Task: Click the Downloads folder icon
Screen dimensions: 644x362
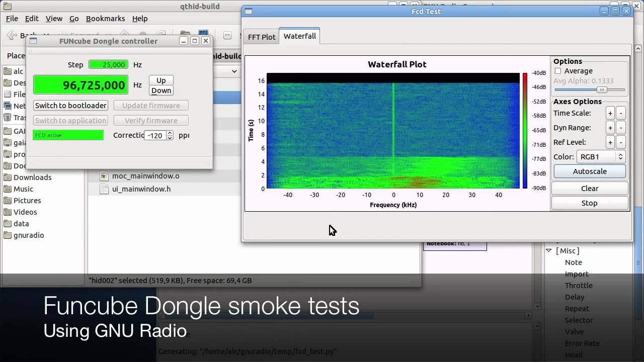Action: 8,177
